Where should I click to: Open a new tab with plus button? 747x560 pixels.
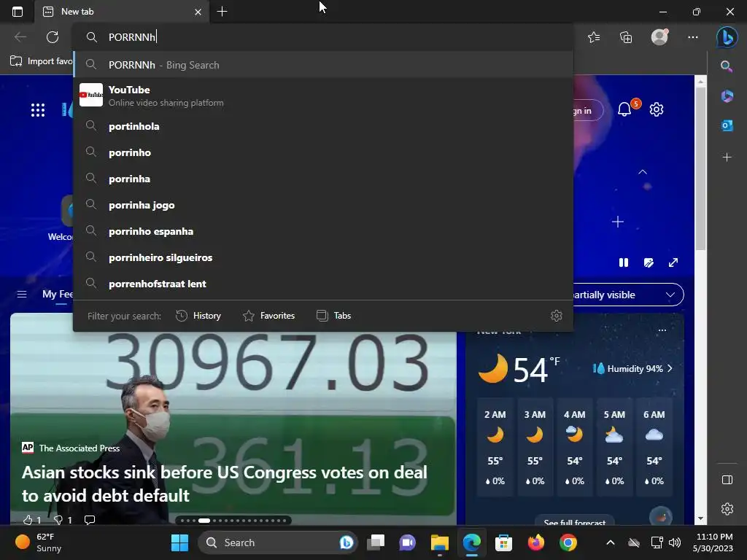tap(222, 12)
